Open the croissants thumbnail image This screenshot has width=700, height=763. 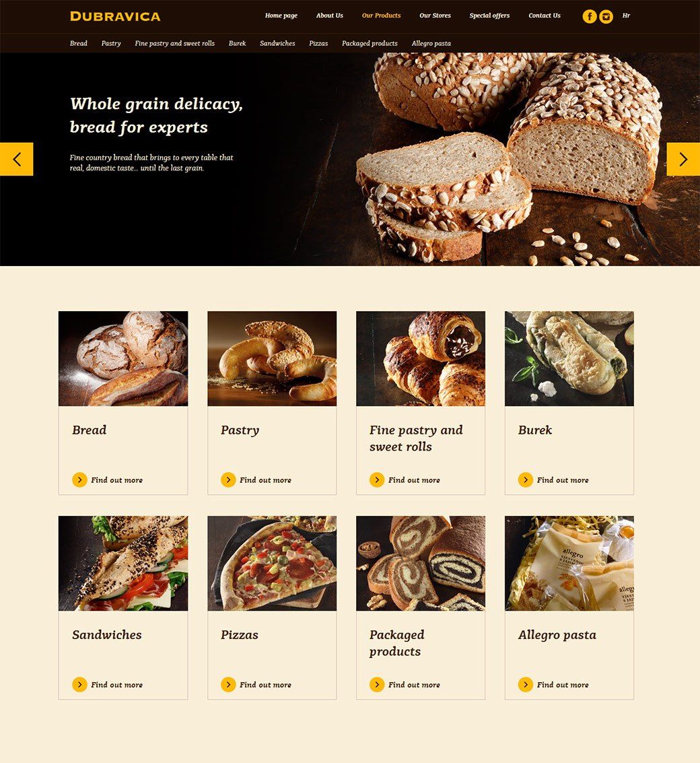[421, 359]
